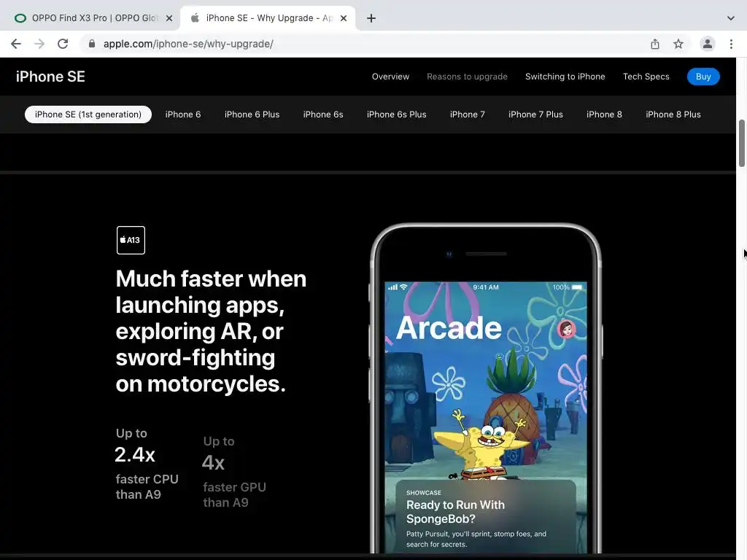Click the page vertical scrollbar thumb
The image size is (747, 560).
click(742, 144)
